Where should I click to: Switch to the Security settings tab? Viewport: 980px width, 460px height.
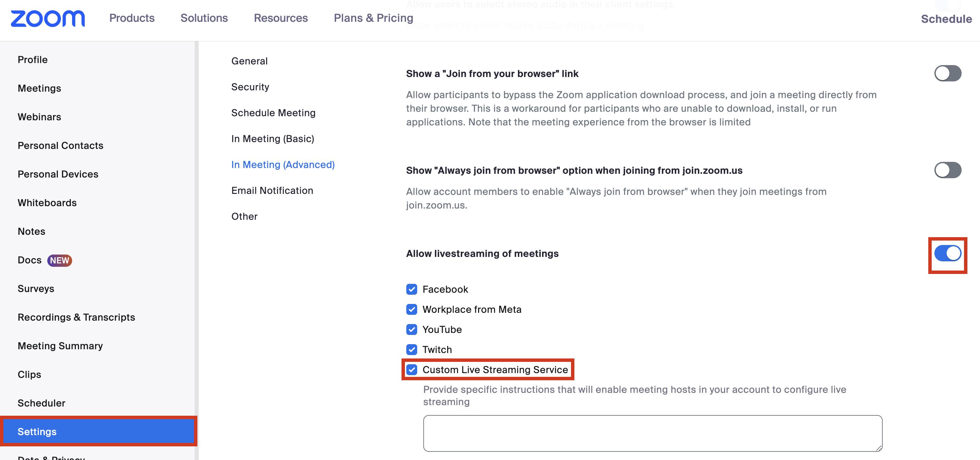pyautogui.click(x=250, y=87)
